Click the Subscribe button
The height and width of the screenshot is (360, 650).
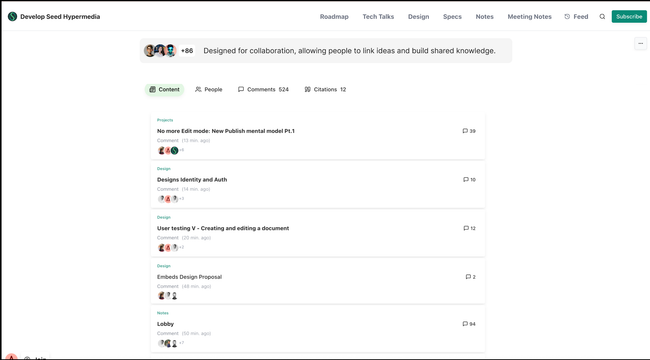pyautogui.click(x=629, y=17)
